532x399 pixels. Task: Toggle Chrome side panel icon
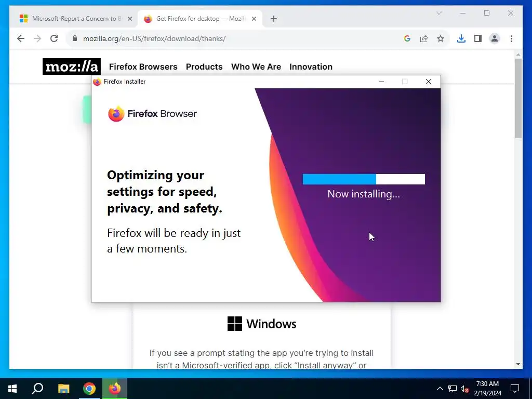coord(478,38)
